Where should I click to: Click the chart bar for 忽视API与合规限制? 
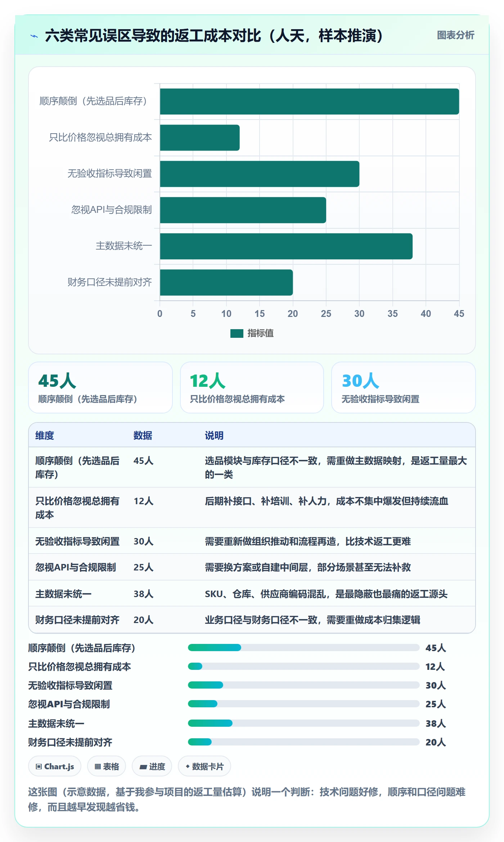(243, 210)
